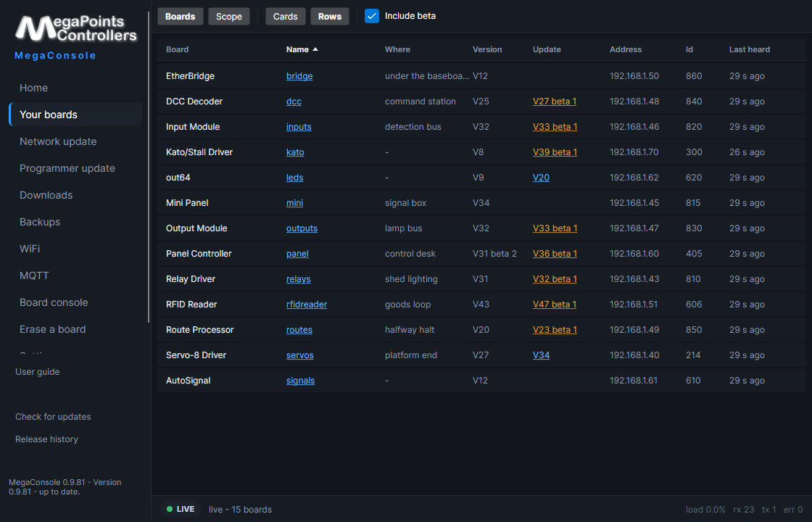Select the 'load 0.0%' status entry
Viewport: 812px width, 522px height.
click(705, 510)
